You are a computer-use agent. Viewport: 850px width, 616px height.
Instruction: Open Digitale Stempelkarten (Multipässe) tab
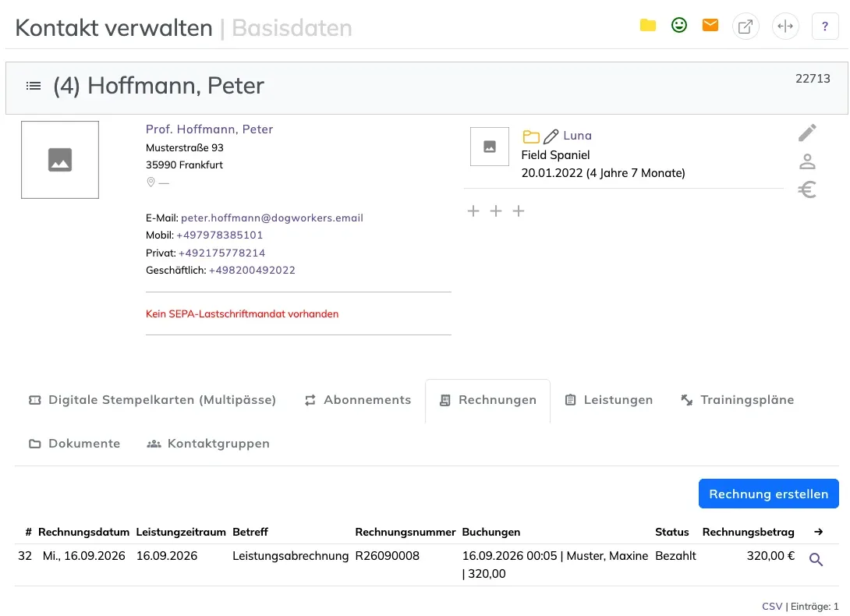click(152, 400)
